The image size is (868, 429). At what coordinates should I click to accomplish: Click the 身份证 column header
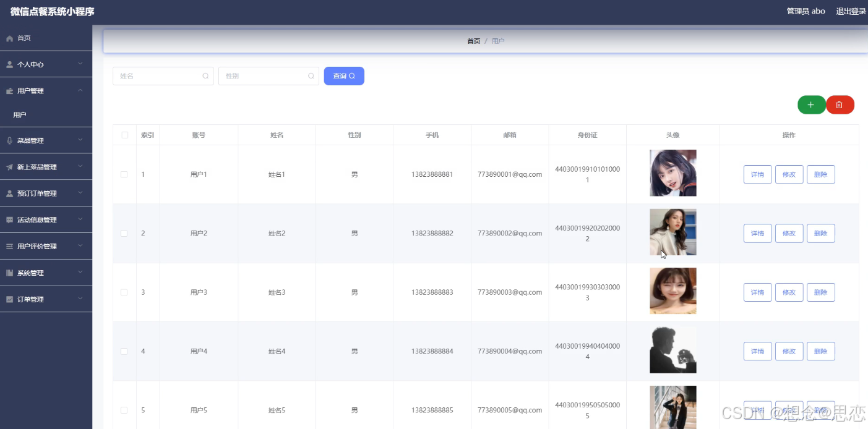tap(587, 135)
